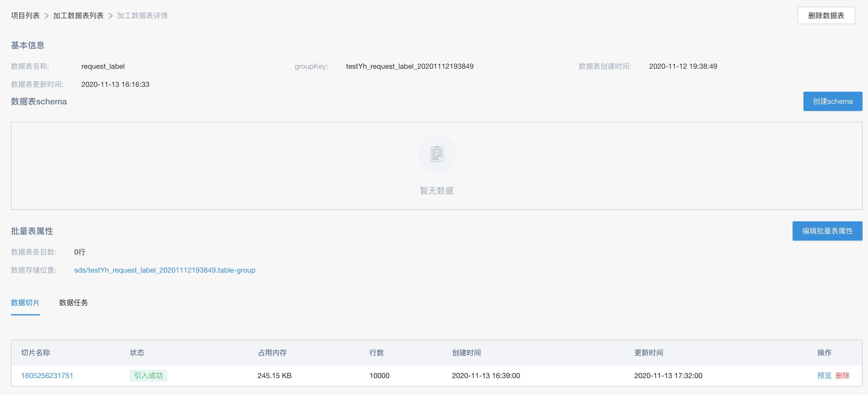This screenshot has height=395, width=868.
Task: Click cell 2020-11-13 16:39:00
Action: (x=486, y=375)
